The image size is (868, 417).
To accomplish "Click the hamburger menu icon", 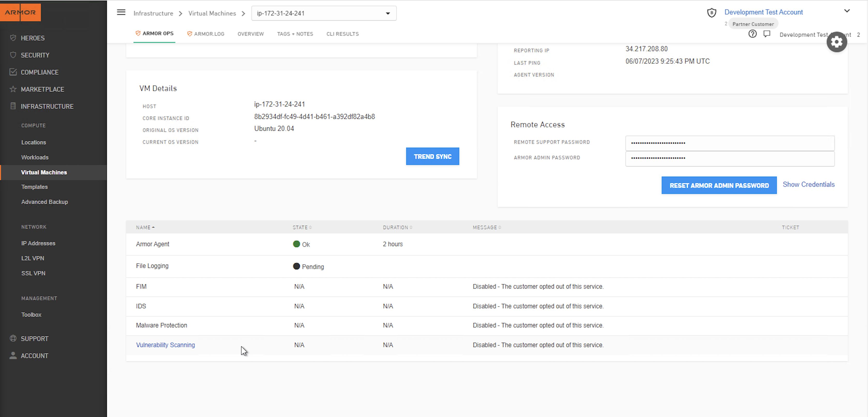I will [x=121, y=12].
